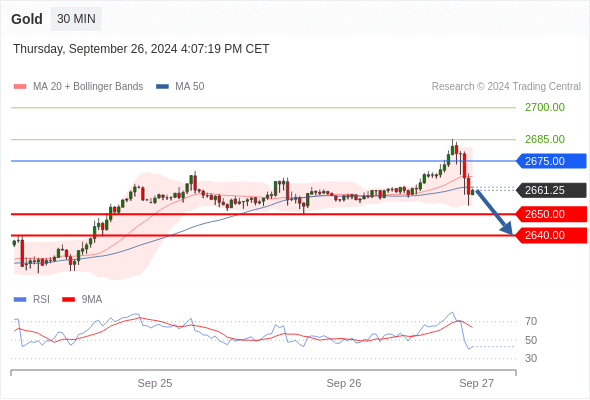
Task: Click the '9MA' legend label
Action: 92,300
